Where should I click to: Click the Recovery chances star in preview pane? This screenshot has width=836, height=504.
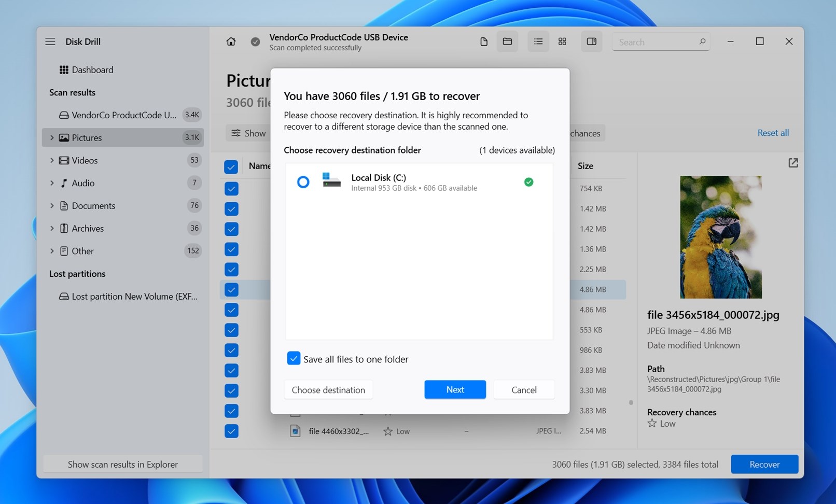(652, 424)
